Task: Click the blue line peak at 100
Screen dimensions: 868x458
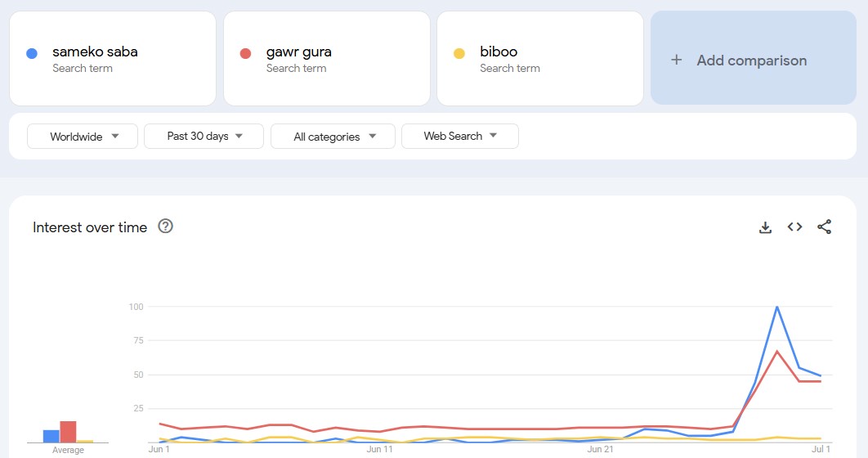Action: [x=777, y=307]
